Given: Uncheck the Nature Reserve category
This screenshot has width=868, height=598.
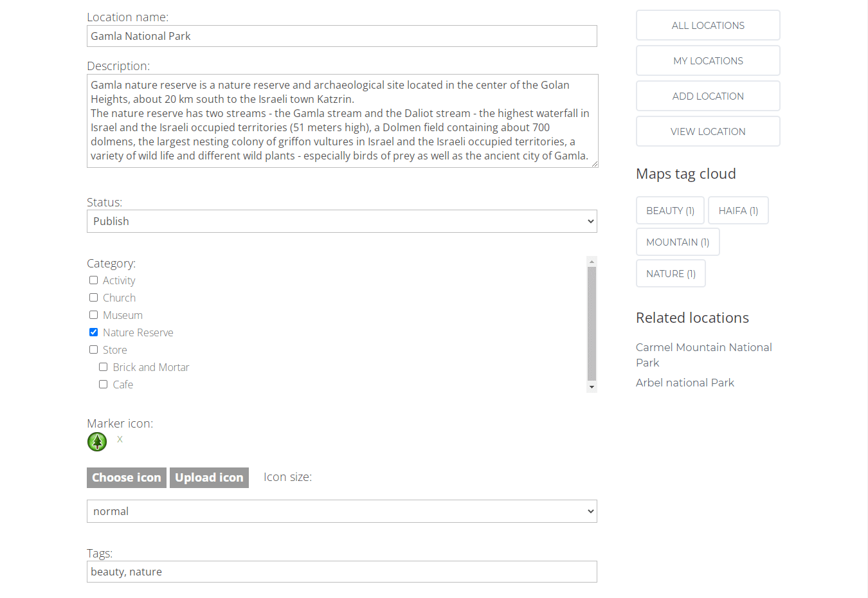Looking at the screenshot, I should click(94, 332).
